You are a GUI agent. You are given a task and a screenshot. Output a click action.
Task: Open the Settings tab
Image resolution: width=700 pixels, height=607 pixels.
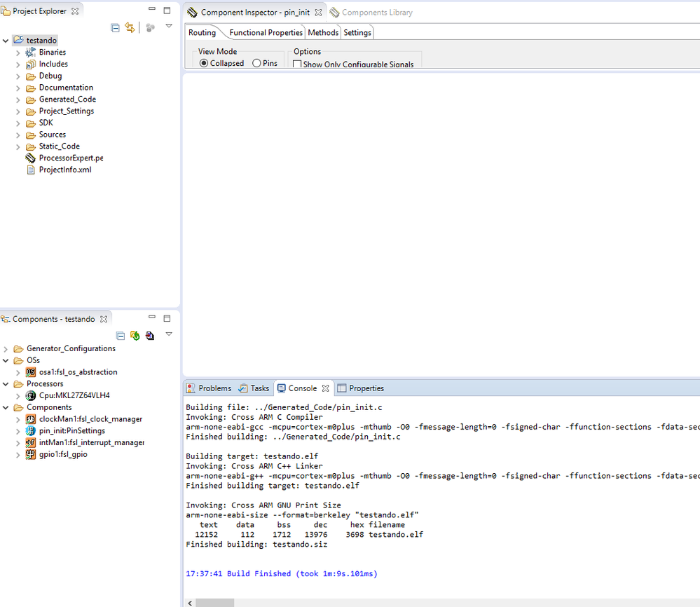click(357, 33)
